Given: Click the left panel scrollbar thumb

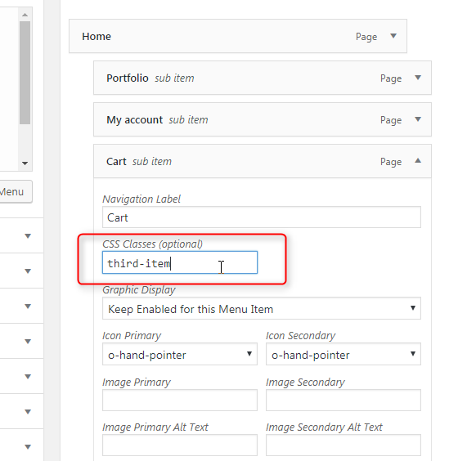Looking at the screenshot, I should tap(25, 73).
